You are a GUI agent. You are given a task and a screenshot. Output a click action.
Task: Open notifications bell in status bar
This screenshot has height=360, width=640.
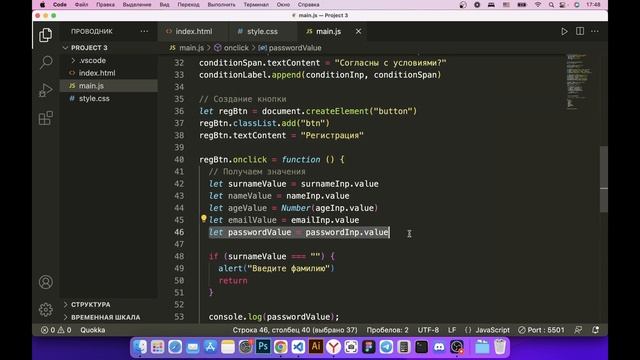point(596,330)
